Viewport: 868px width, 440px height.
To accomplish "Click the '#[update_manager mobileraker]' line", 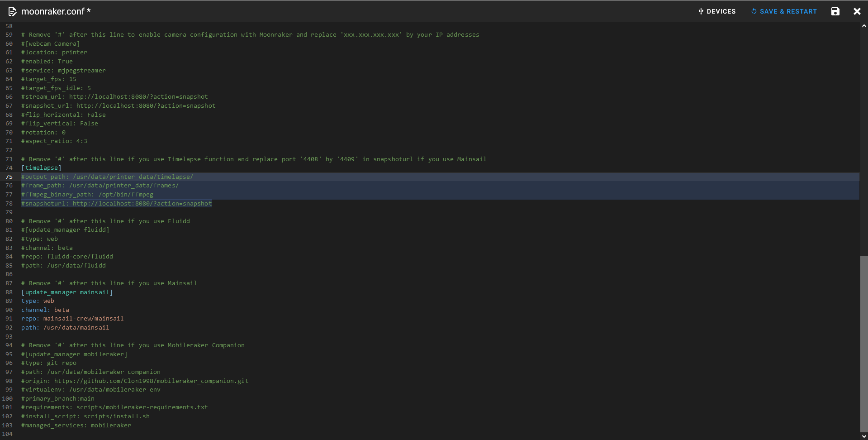I will pyautogui.click(x=74, y=354).
